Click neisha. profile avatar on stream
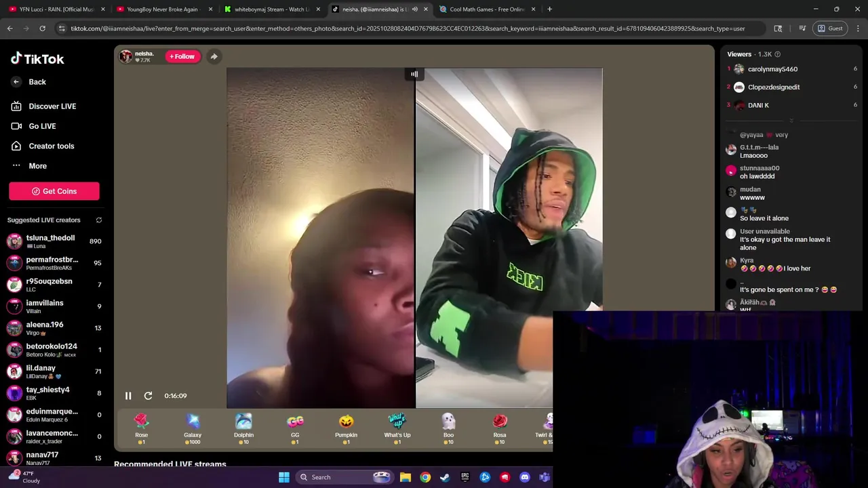The width and height of the screenshot is (868, 488). (125, 56)
